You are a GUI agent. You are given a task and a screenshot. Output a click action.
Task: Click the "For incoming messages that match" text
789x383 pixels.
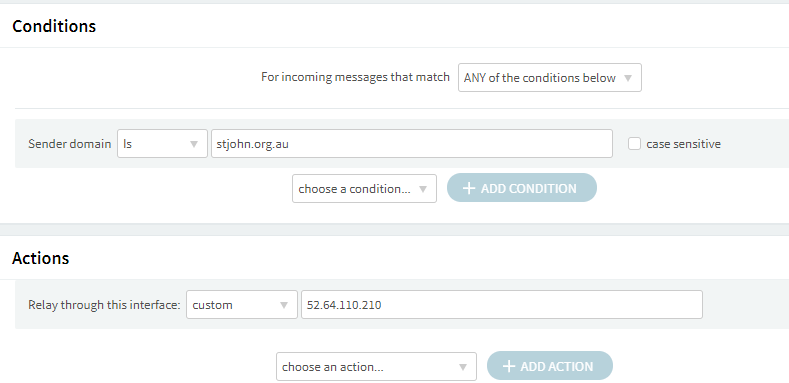click(x=355, y=77)
